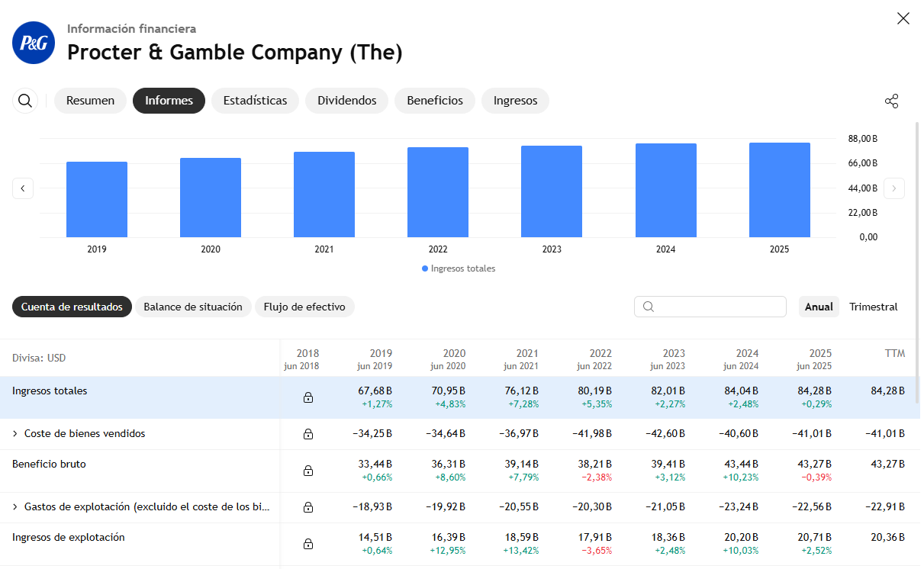Image resolution: width=924 pixels, height=569 pixels.
Task: Go to the Estadísticas tab
Action: [x=255, y=101]
